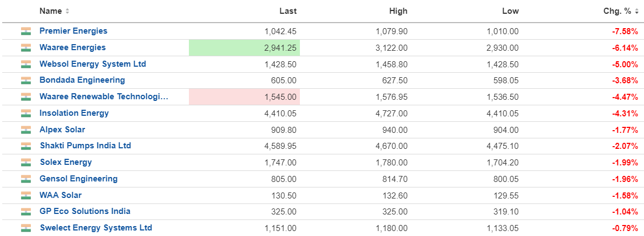644x236 pixels.
Task: Click flag icon beside Gensol Engineering
Action: [26, 179]
